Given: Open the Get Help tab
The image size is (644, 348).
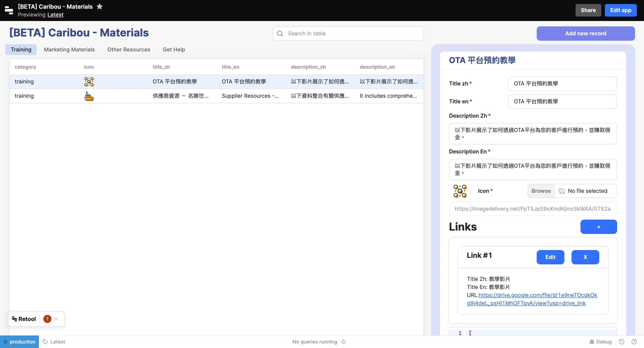Looking at the screenshot, I should [174, 49].
